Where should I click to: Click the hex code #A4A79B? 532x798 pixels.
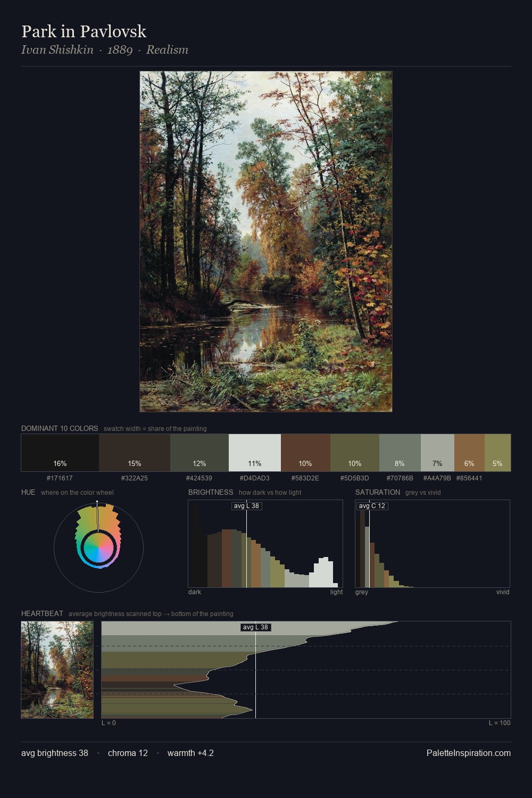[437, 478]
